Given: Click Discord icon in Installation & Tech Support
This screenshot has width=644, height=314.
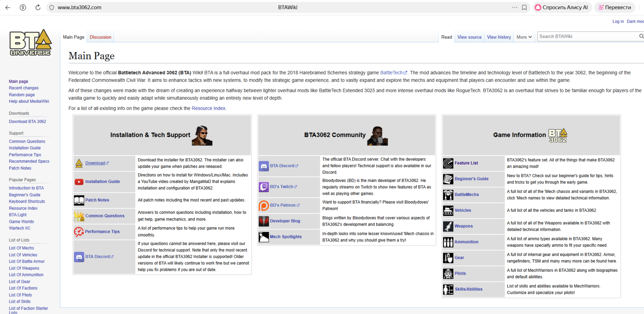Looking at the screenshot, I should click(79, 257).
